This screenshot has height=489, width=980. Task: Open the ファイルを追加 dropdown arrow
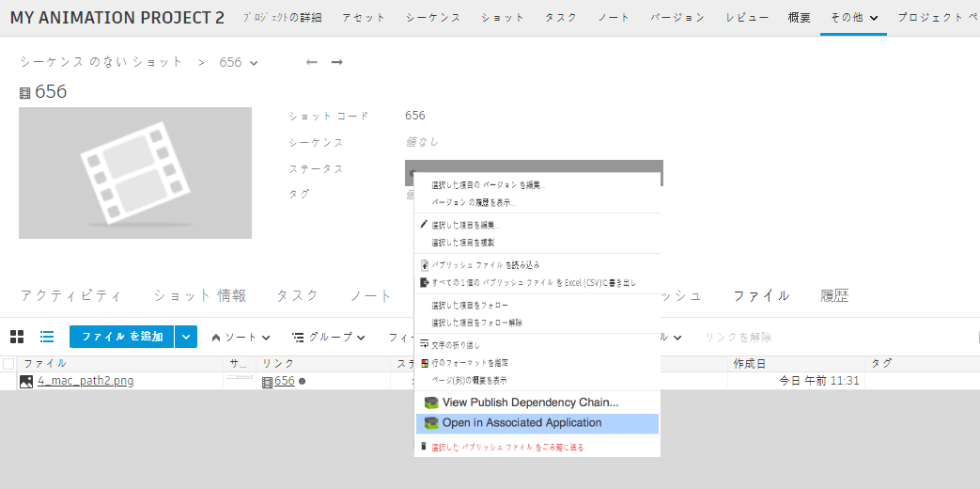pos(186,337)
